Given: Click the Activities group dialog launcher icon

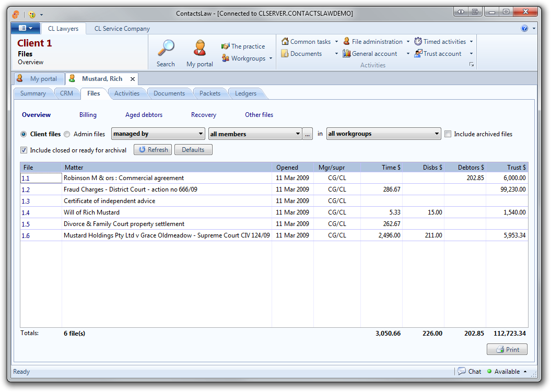Looking at the screenshot, I should [x=472, y=65].
